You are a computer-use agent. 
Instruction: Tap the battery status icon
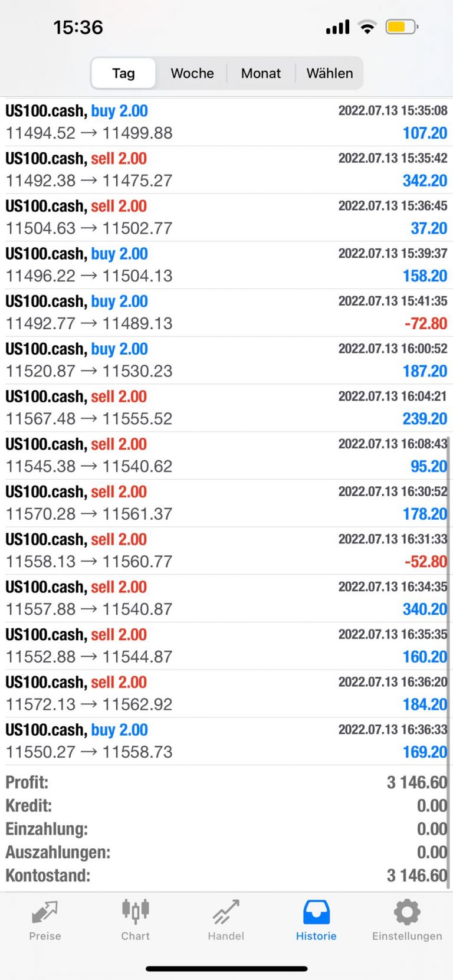402,27
